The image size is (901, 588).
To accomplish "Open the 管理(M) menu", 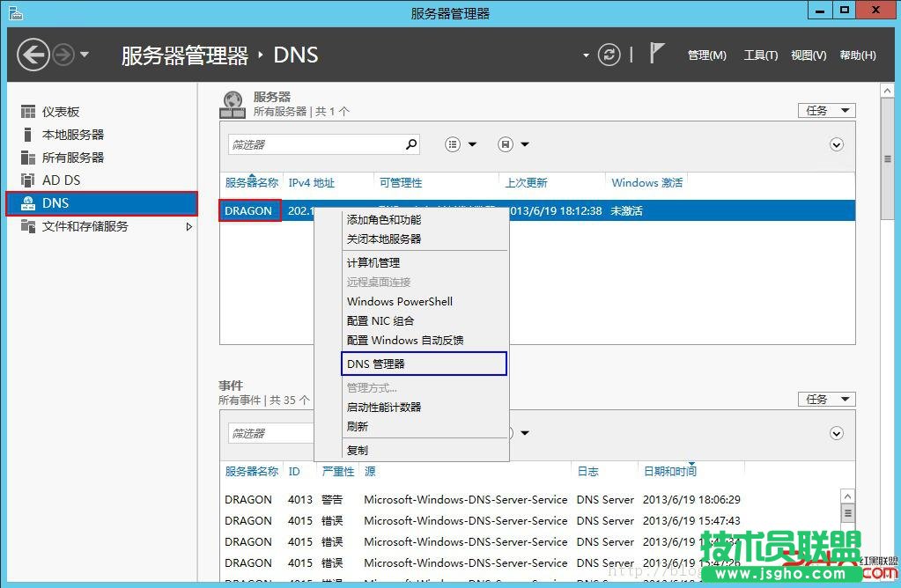I will (707, 55).
